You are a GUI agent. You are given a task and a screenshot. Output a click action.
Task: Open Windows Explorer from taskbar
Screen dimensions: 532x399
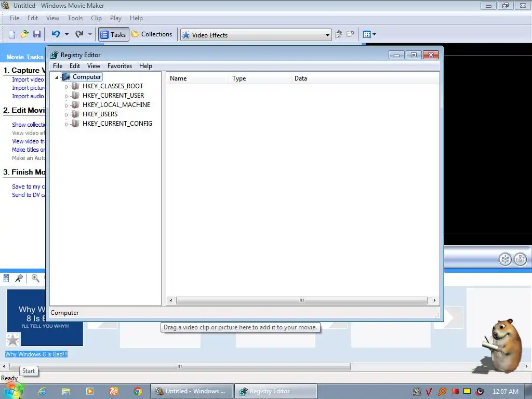[66, 391]
